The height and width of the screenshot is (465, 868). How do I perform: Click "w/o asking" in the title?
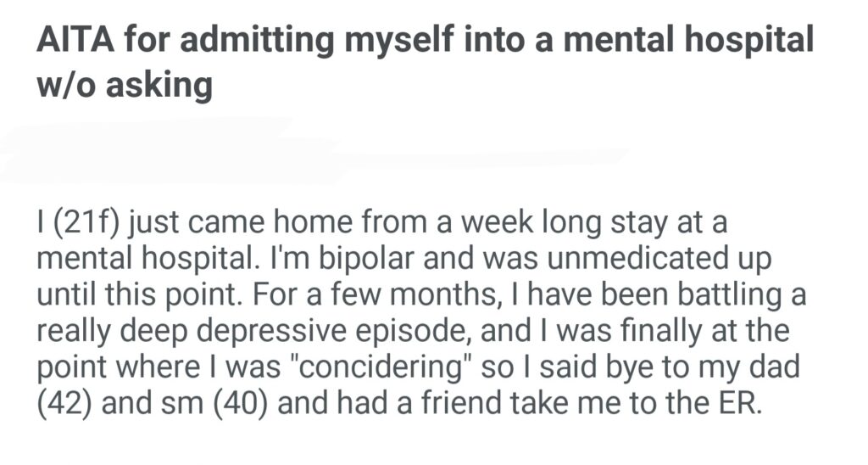coord(124,85)
